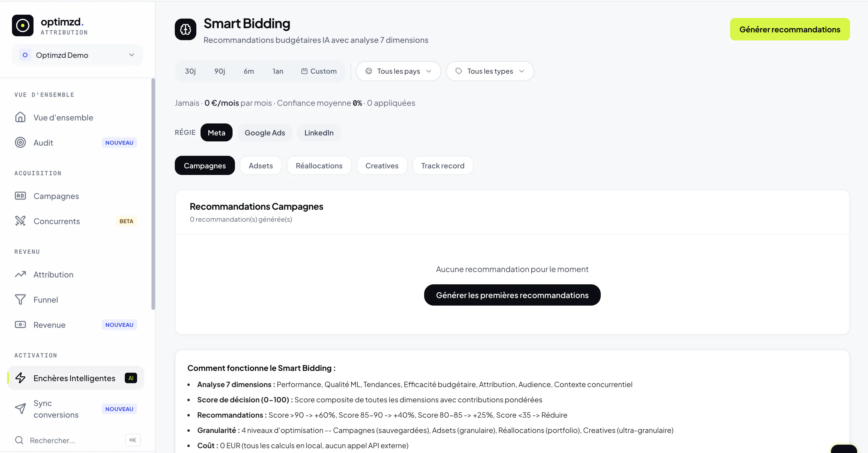Open Concurrents crossed-swords icon
This screenshot has height=453, width=868.
(x=20, y=221)
